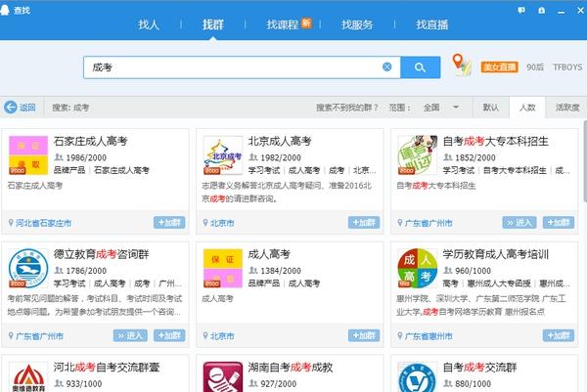Open avatar of 湖南自考成考成教 group
Viewport: 587px width, 392px height.
[x=223, y=377]
